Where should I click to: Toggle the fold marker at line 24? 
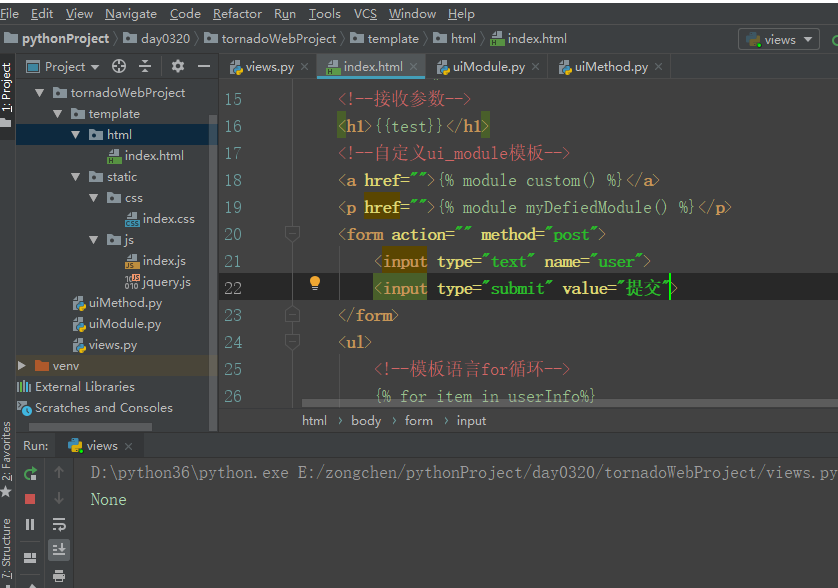[x=292, y=341]
